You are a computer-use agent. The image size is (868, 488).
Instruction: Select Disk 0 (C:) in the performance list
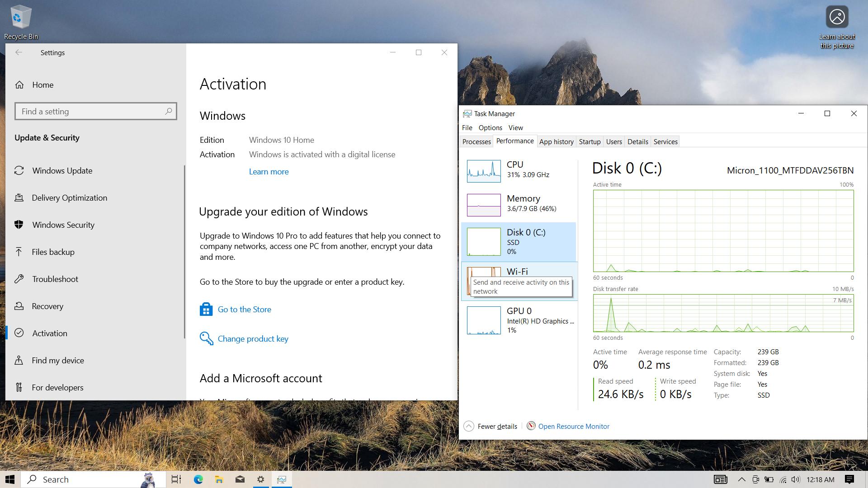click(519, 242)
